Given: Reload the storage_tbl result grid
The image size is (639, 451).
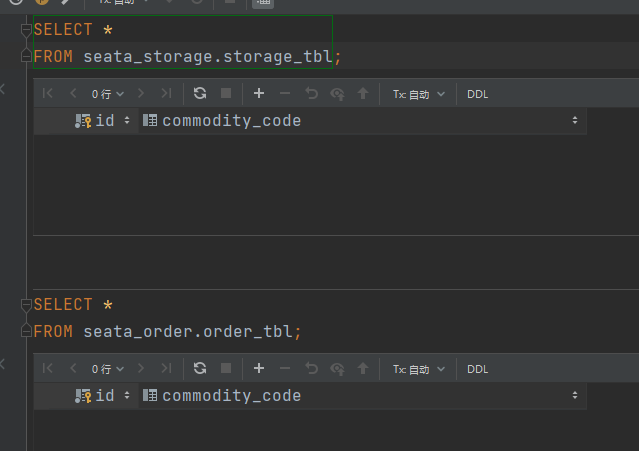Looking at the screenshot, I should [200, 93].
